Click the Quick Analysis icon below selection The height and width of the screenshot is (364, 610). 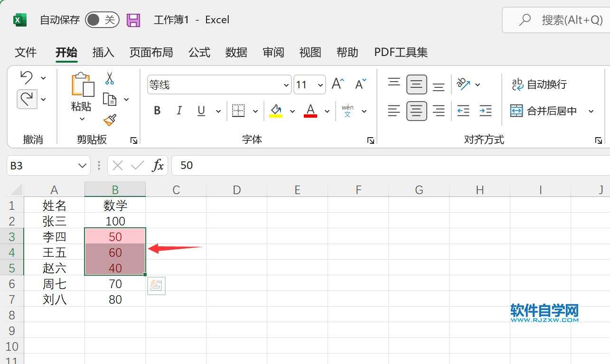click(x=156, y=286)
